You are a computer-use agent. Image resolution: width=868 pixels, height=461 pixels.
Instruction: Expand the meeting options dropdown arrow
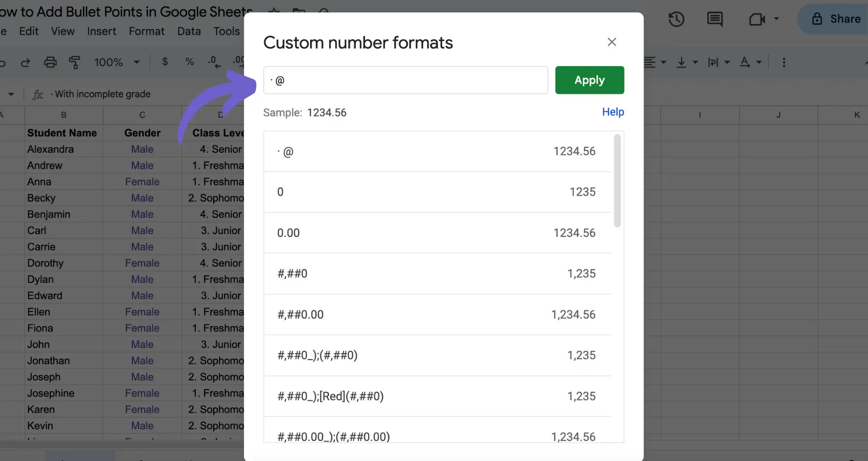point(776,19)
